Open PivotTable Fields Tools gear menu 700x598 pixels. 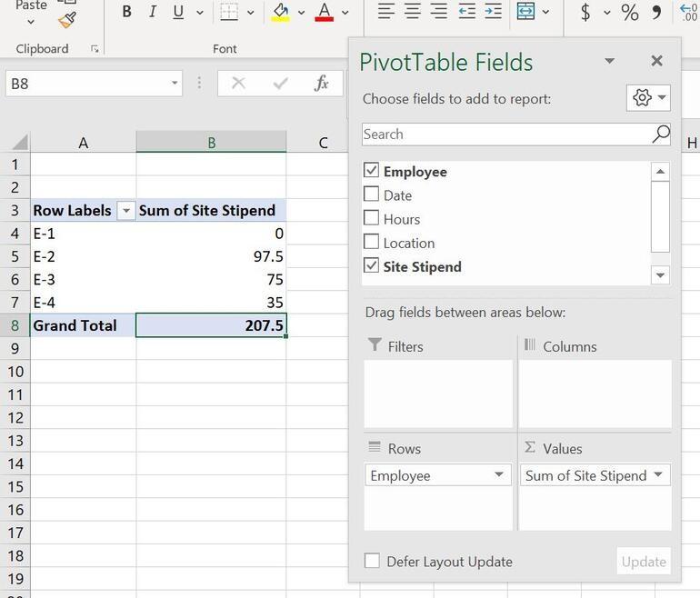tap(647, 98)
